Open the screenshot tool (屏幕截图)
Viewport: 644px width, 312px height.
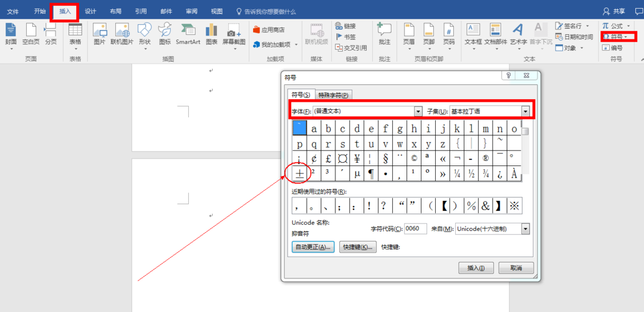(x=233, y=32)
